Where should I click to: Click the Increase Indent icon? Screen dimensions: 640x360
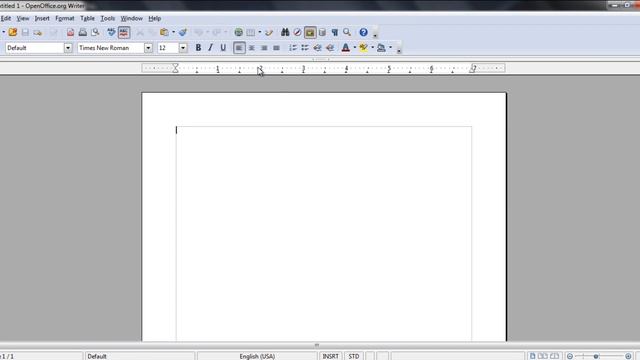click(x=330, y=48)
